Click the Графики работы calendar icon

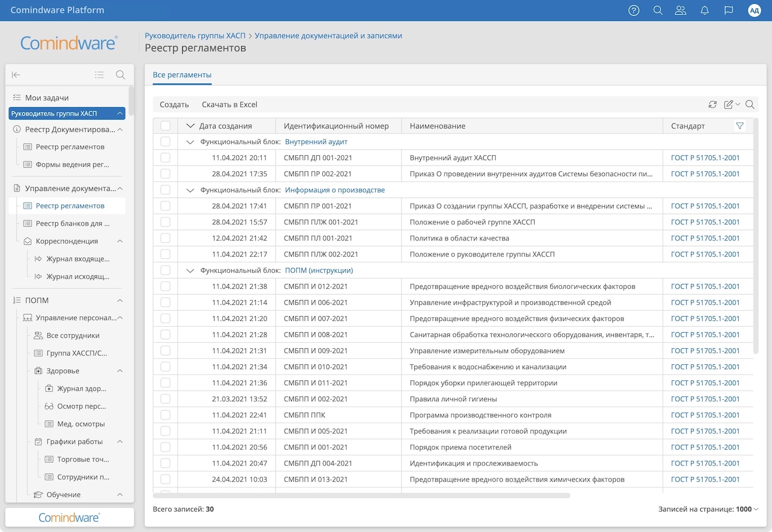click(38, 441)
